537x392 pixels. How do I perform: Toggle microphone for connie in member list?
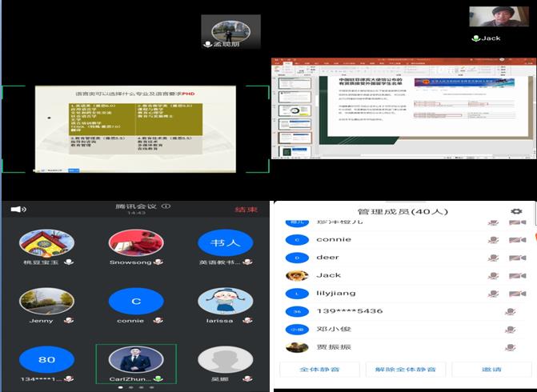pyautogui.click(x=495, y=240)
